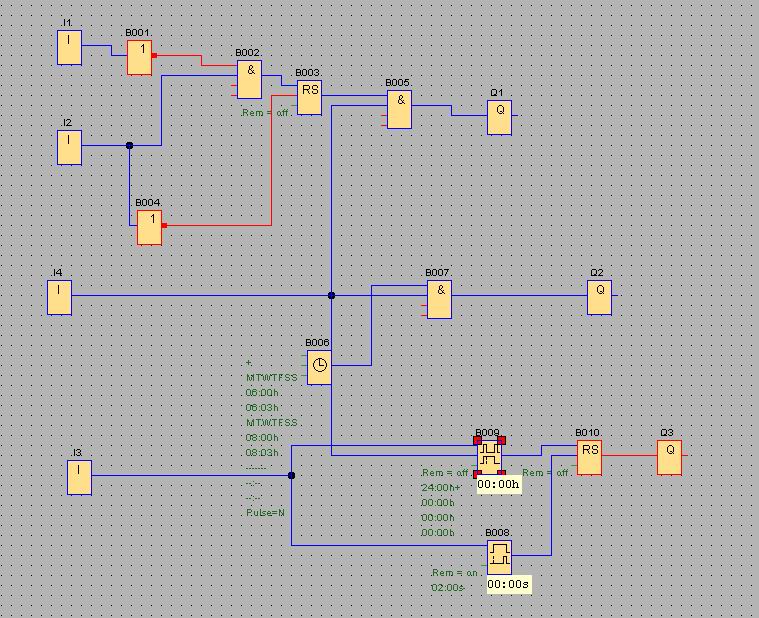Click the 08:03h timer off-time text
This screenshot has height=618, width=759.
(263, 452)
